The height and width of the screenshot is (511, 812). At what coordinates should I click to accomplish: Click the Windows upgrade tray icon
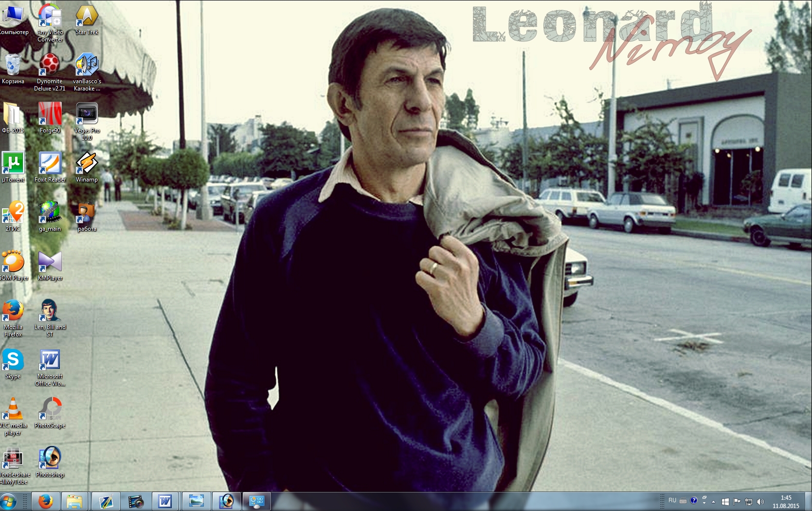(x=725, y=502)
